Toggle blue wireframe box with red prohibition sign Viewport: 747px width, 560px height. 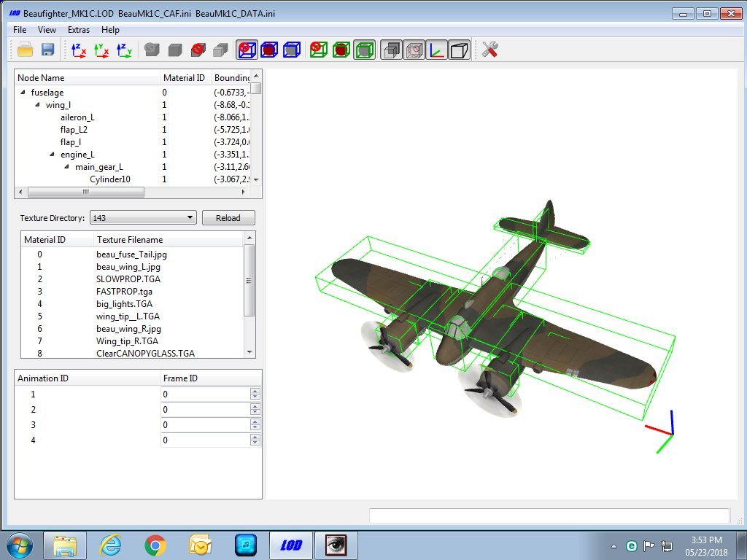tap(247, 50)
